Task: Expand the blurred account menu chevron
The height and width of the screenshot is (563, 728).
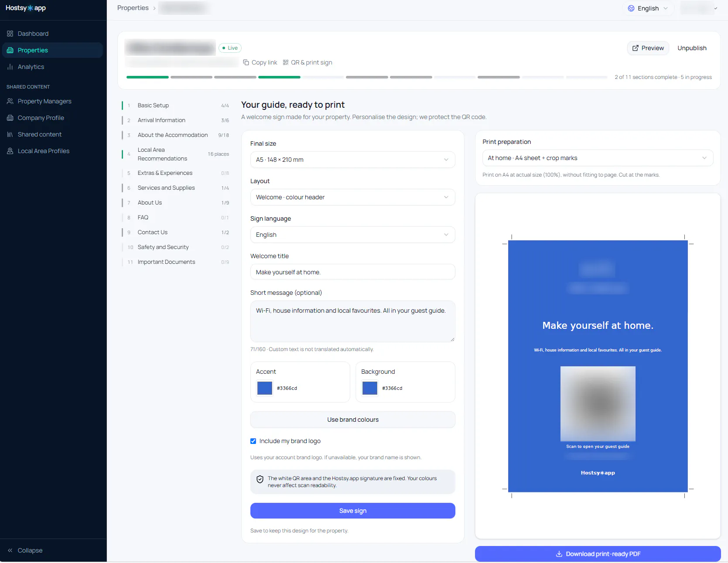Action: click(x=715, y=8)
